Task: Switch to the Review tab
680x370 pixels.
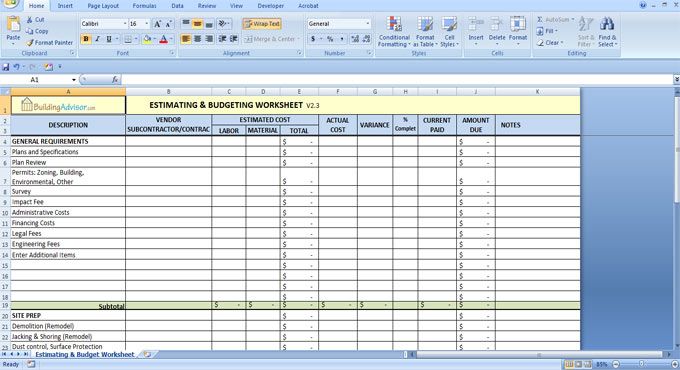Action: 207,6
